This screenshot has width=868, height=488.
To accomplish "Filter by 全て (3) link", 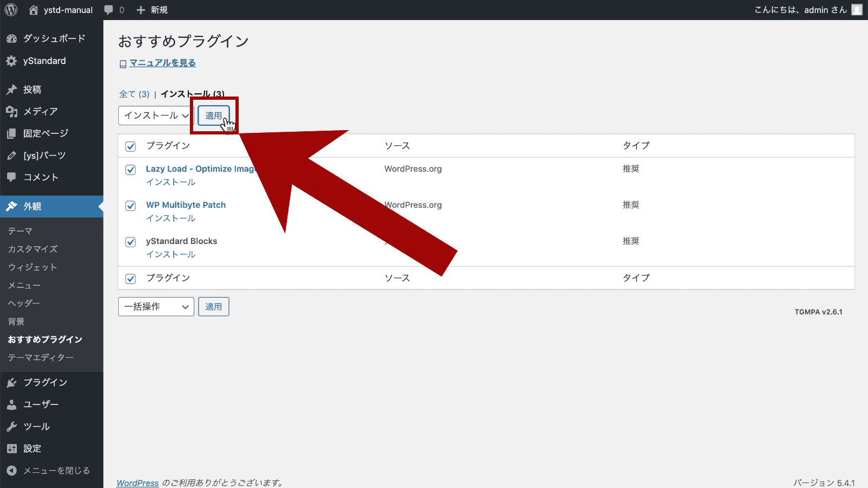I will 135,94.
